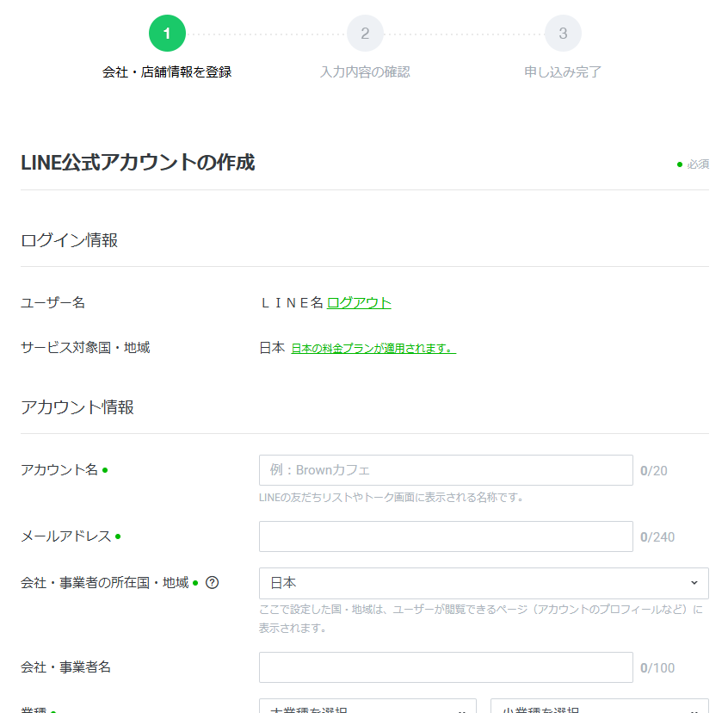This screenshot has height=713, width=728.
Task: Open 日本の料金プランが適用されます link
Action: 373,349
